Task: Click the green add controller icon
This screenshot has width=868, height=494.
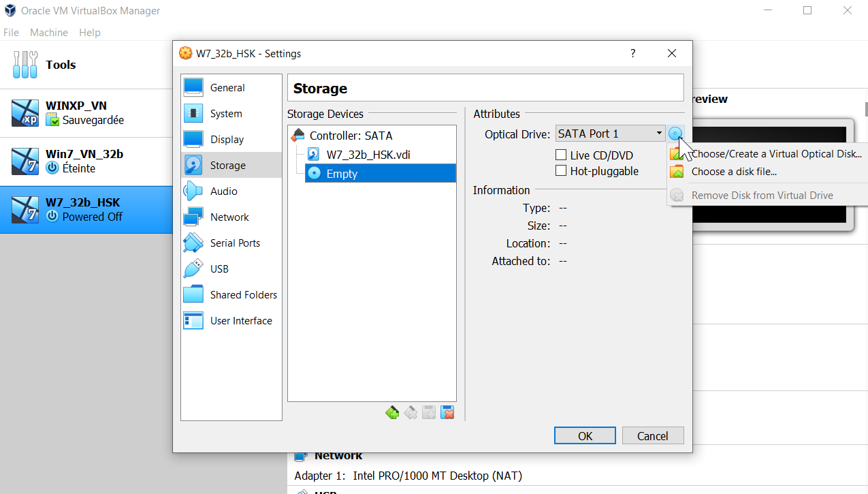Action: (x=392, y=412)
